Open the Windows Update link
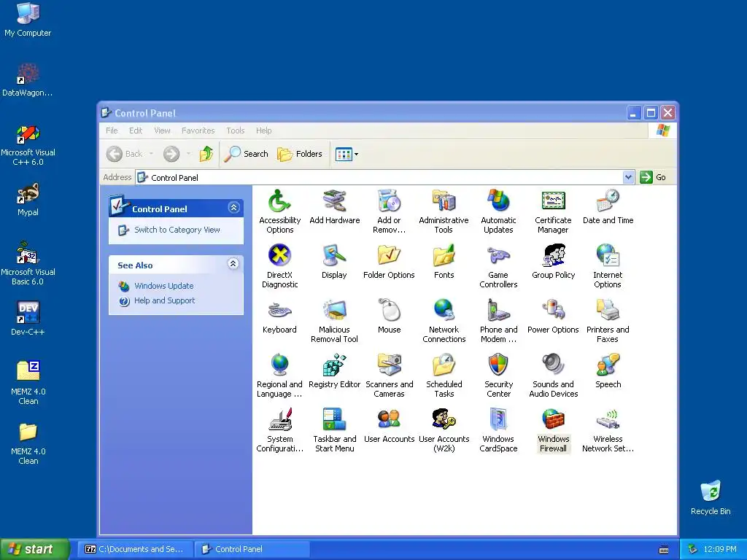The image size is (747, 560). pyautogui.click(x=164, y=286)
